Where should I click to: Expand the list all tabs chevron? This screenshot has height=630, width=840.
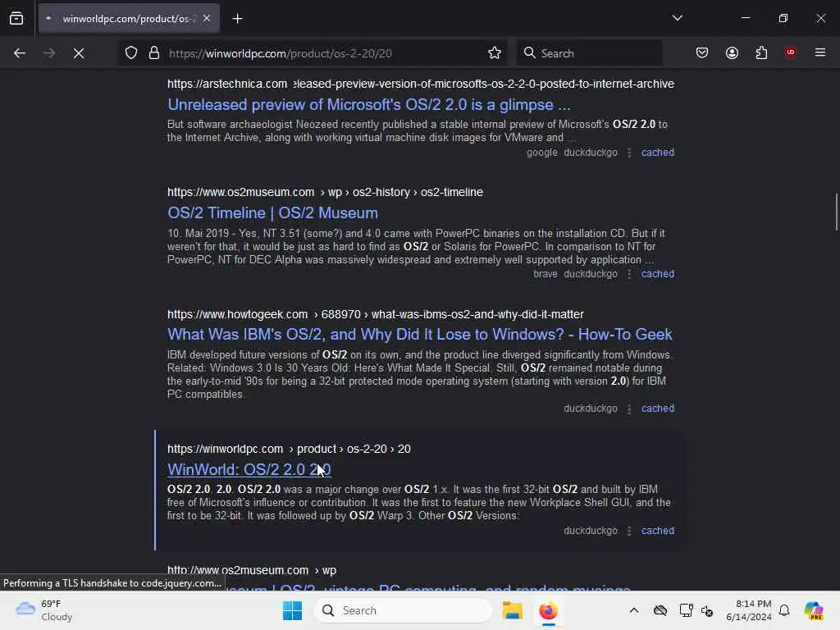[x=677, y=18]
